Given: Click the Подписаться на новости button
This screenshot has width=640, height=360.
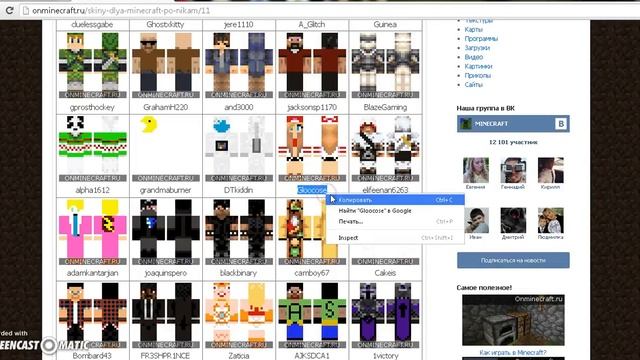Looking at the screenshot, I should click(513, 260).
